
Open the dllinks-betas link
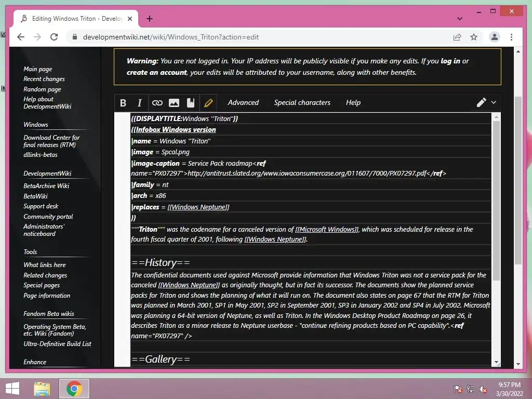click(x=41, y=155)
